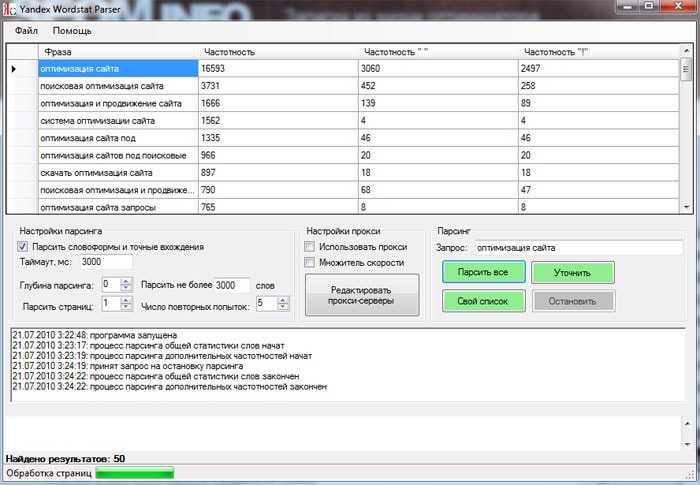Open Редактировать прокси-серверы editor
Image resolution: width=700 pixels, height=485 pixels.
tap(361, 295)
